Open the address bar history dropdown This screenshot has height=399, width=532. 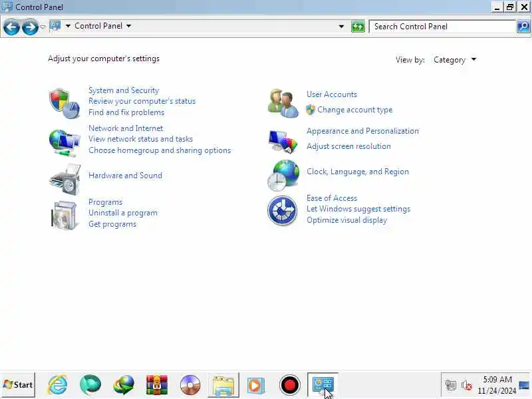[x=341, y=27]
